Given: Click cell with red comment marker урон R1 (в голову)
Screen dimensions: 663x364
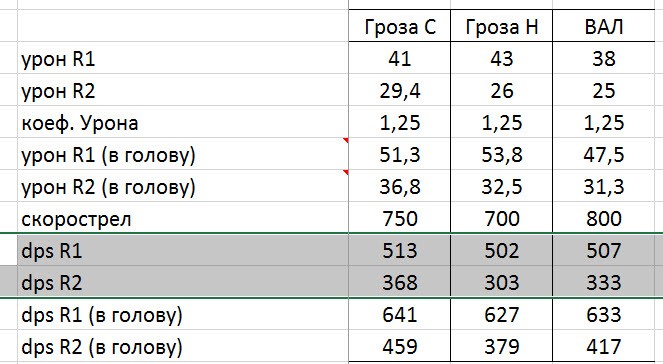Looking at the screenshot, I should (x=183, y=154).
